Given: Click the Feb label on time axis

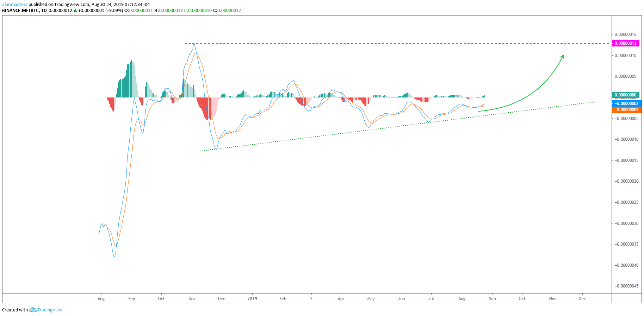Looking at the screenshot, I should pos(283,299).
